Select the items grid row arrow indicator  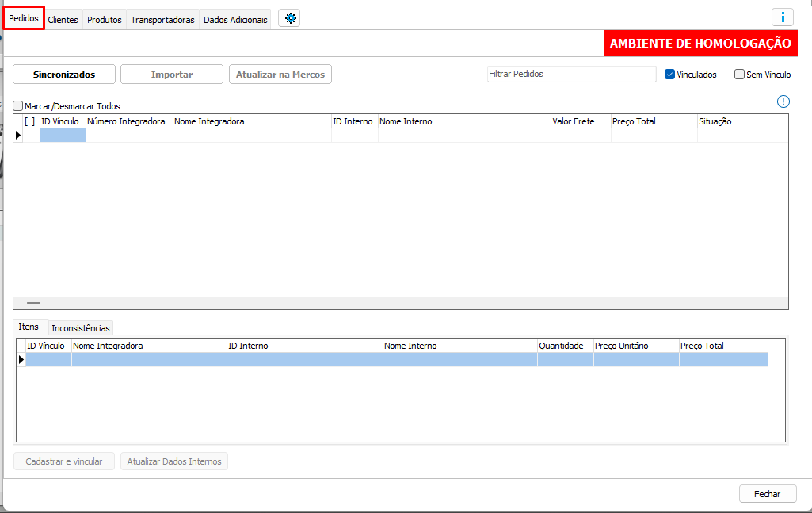tap(21, 360)
